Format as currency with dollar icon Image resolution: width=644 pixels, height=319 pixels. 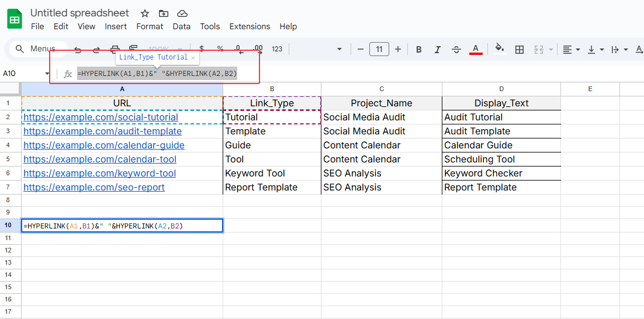coord(202,49)
